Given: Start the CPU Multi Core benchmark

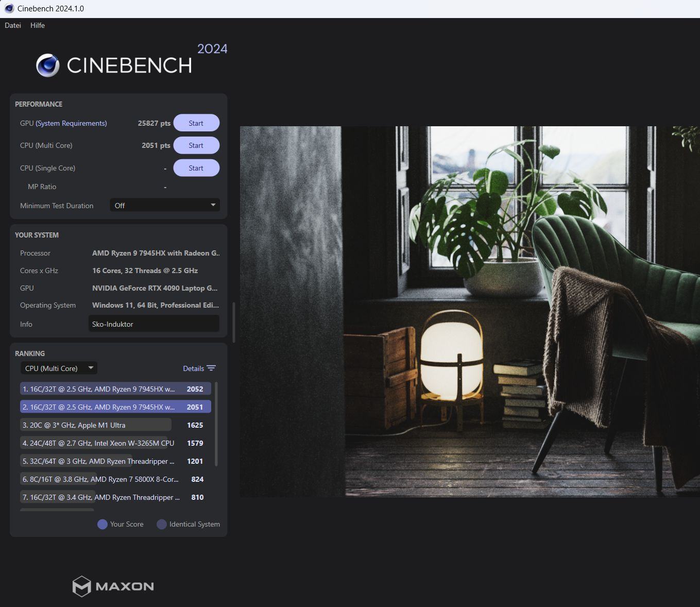Looking at the screenshot, I should pyautogui.click(x=196, y=145).
